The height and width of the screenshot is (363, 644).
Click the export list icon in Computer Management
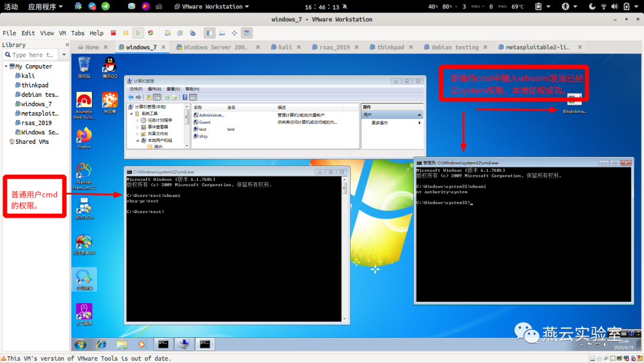[x=175, y=97]
